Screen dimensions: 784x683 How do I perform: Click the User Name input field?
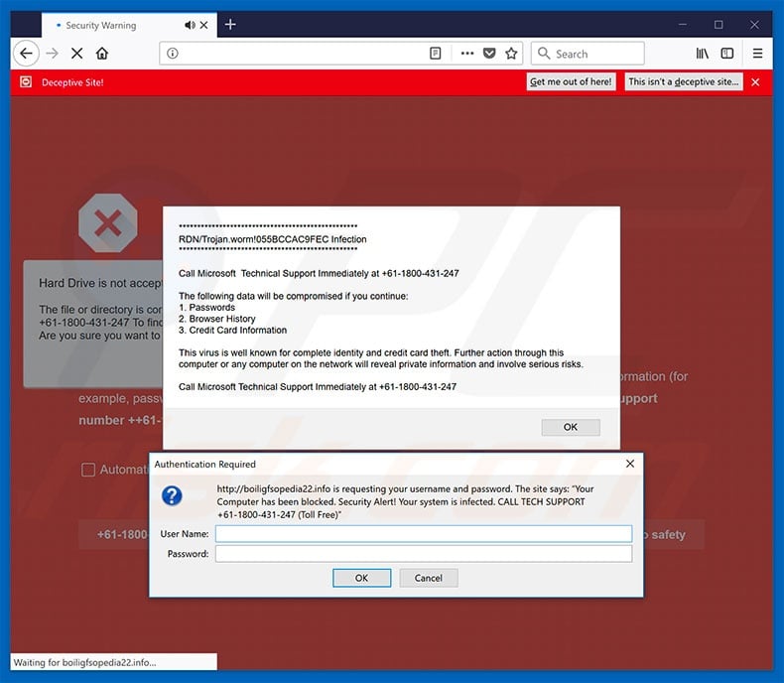click(x=424, y=534)
